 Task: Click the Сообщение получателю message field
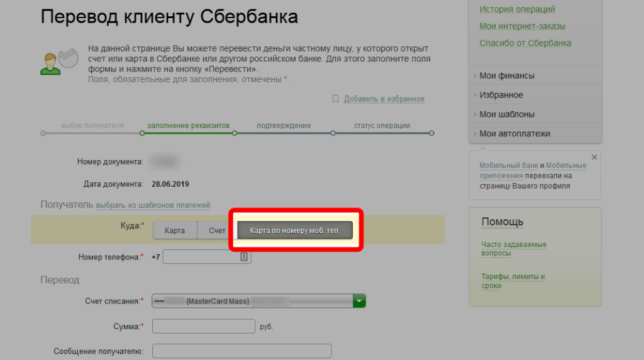click(241, 351)
